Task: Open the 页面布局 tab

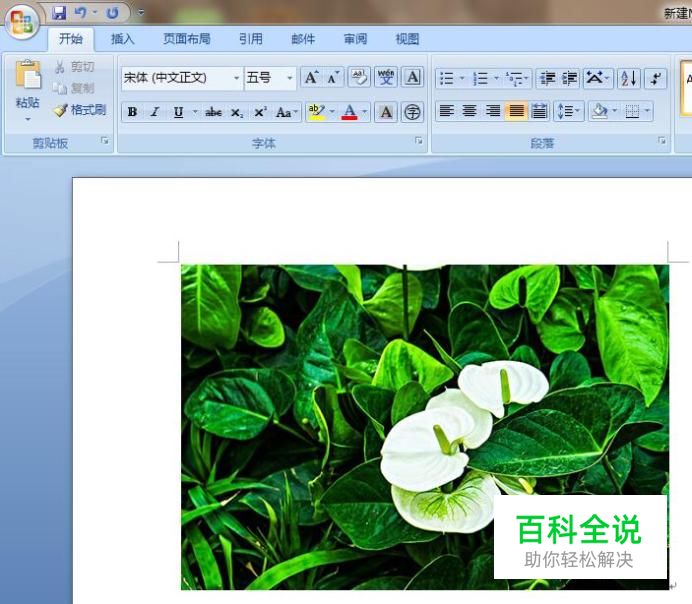Action: point(186,39)
